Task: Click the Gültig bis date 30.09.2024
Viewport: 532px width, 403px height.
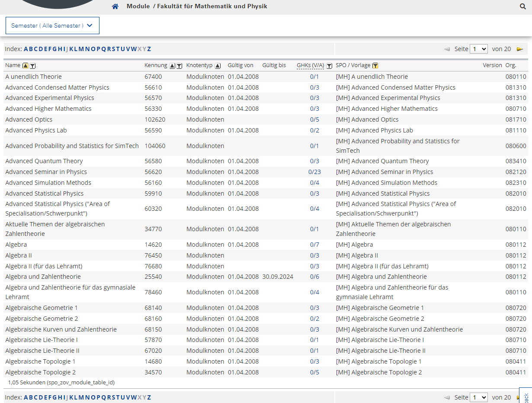Action: (x=278, y=277)
